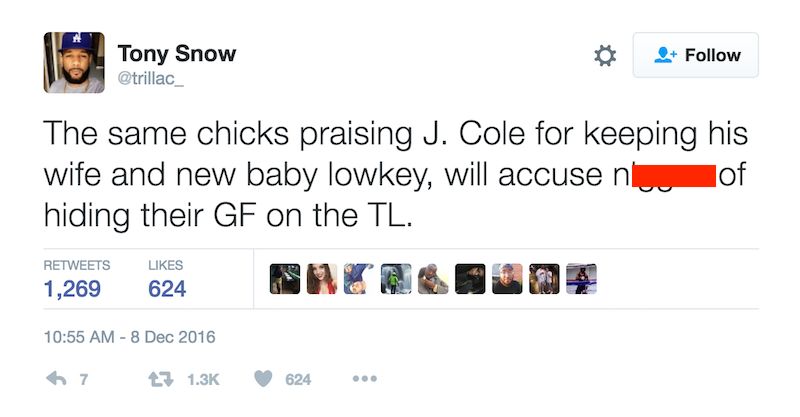Screen dimensions: 800x417
Task: Click the green jacket waterfall avatar
Action: (x=396, y=279)
